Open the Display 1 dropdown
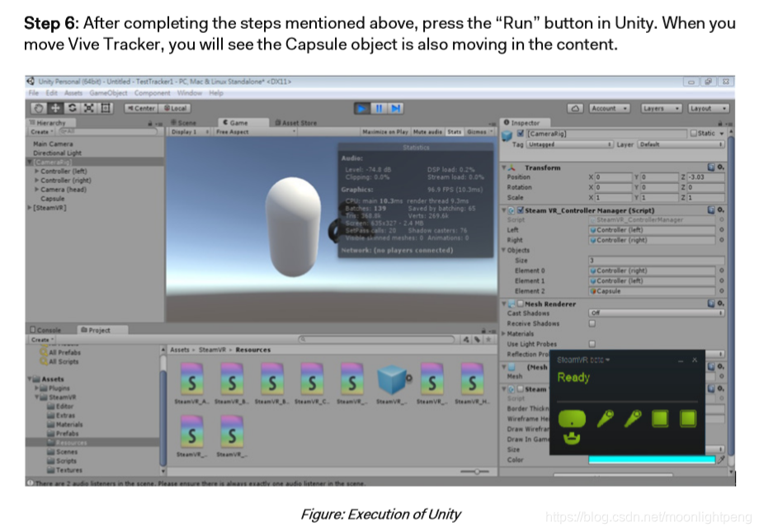The image size is (759, 532). [189, 132]
